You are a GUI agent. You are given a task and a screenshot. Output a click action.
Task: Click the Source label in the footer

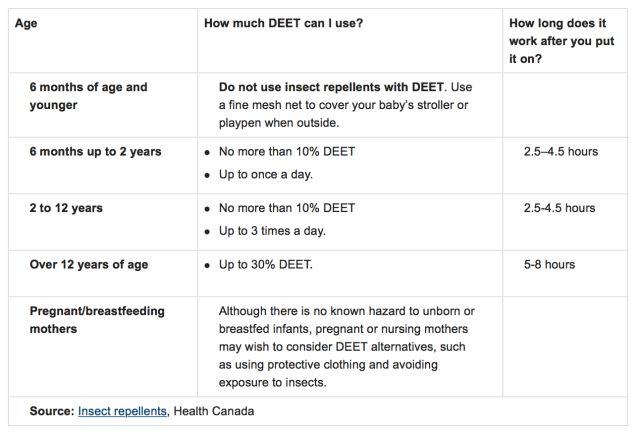tap(52, 411)
